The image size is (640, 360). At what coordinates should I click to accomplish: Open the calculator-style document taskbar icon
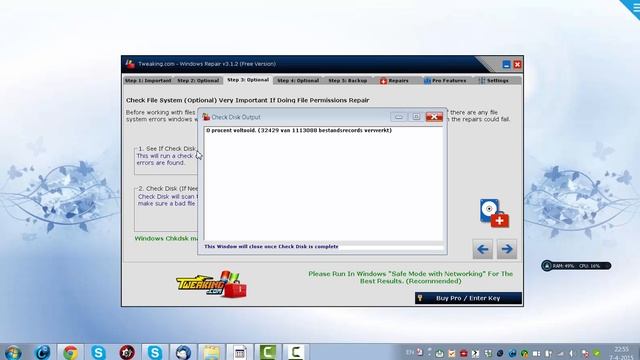(240, 352)
